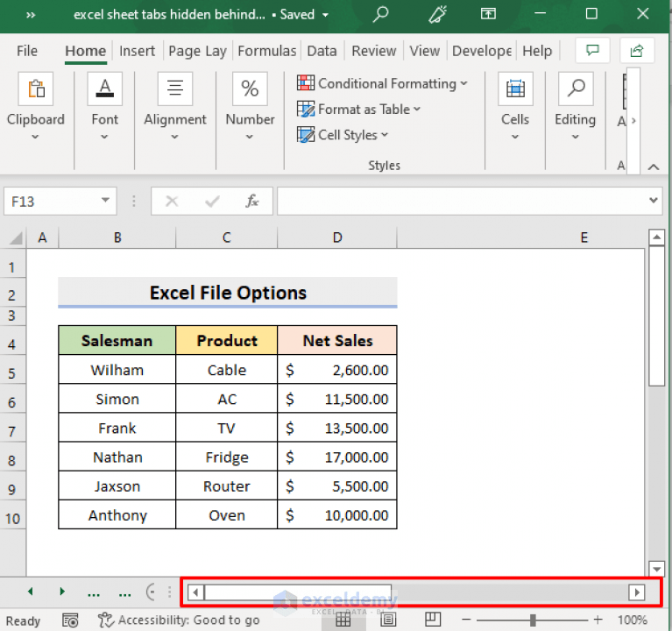Open the Comments speech bubble icon

(592, 51)
